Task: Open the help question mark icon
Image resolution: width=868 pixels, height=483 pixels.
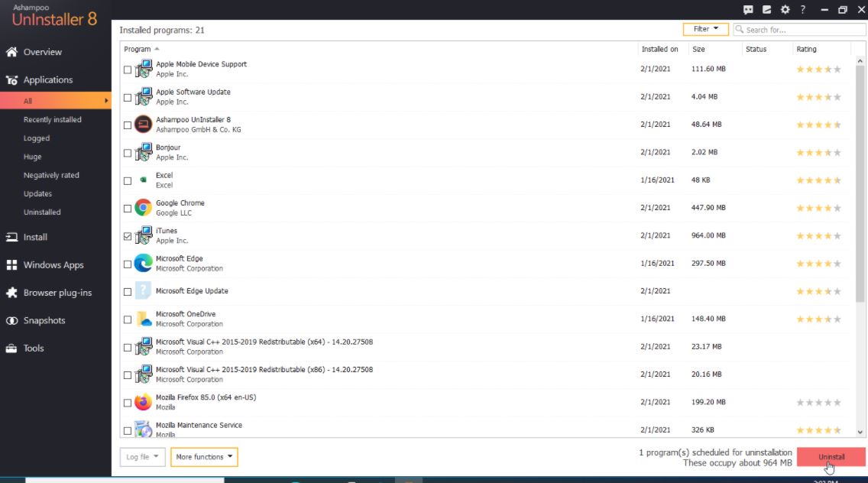Action: 803,9
